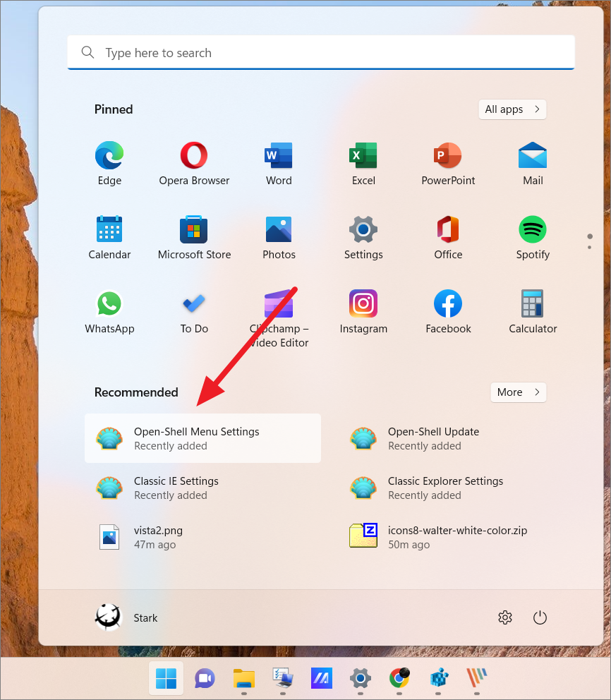
Task: Open Google Chrome from the taskbar
Action: tap(399, 679)
